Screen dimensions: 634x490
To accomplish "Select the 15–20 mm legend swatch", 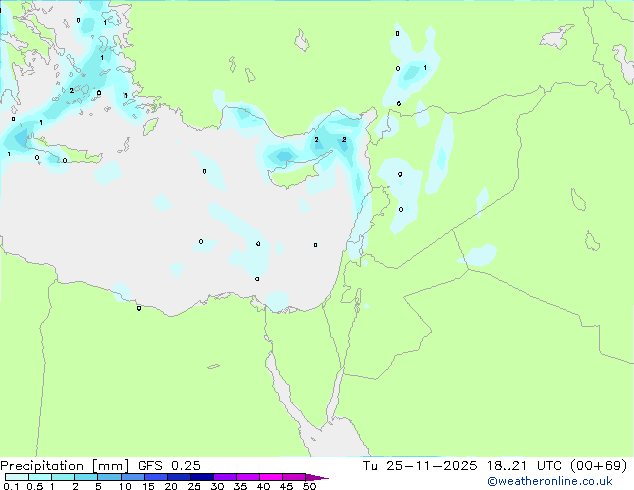I will (156, 477).
